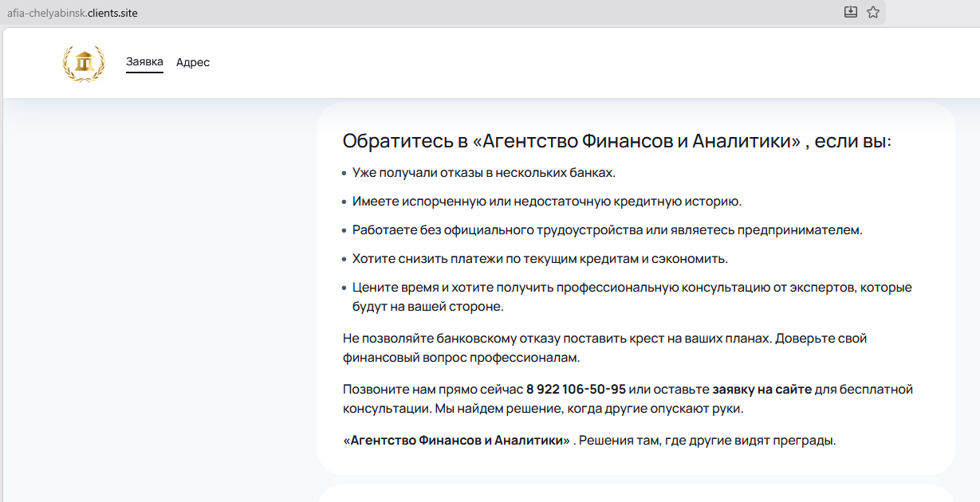The width and height of the screenshot is (980, 502).
Task: Click bullet Работаете без официального трудоустройства
Action: tap(608, 230)
